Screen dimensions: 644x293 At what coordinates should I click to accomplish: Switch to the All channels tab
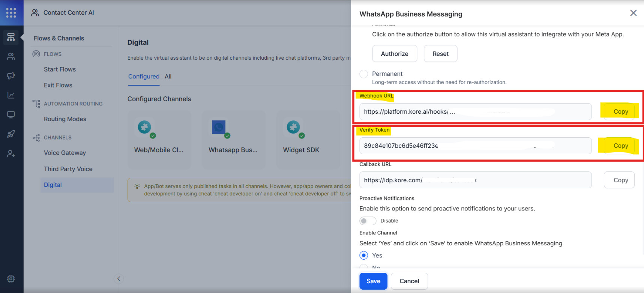pos(168,77)
